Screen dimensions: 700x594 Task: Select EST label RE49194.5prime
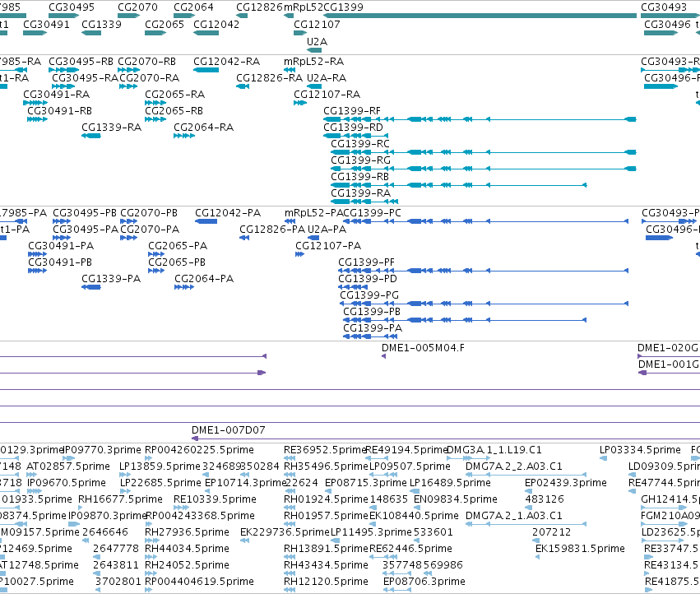pos(406,450)
